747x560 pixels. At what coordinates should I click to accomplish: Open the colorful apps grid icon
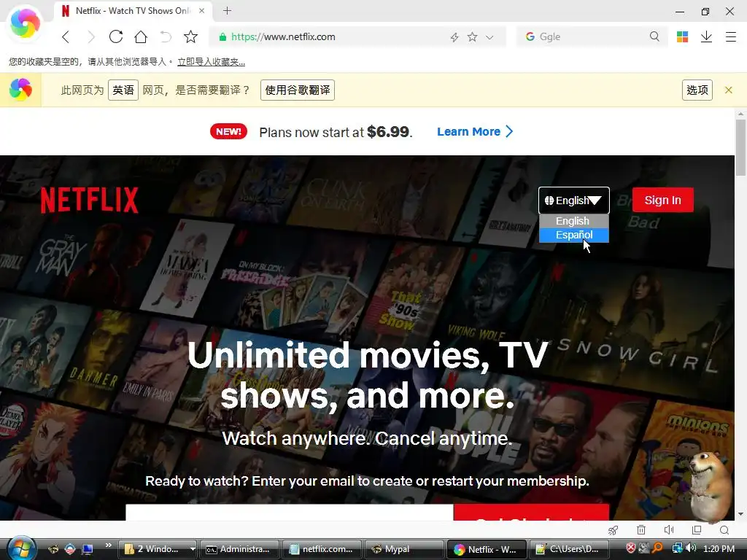(682, 36)
